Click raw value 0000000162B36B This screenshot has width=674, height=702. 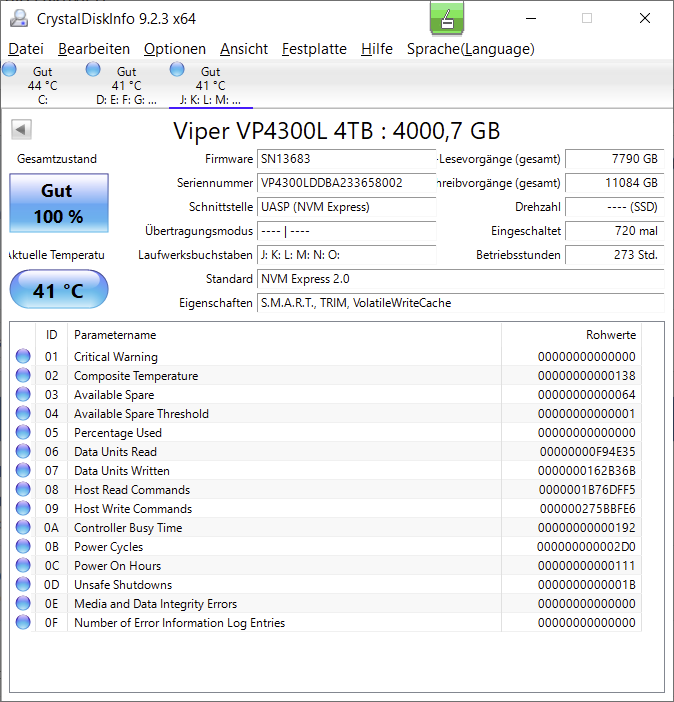point(586,471)
